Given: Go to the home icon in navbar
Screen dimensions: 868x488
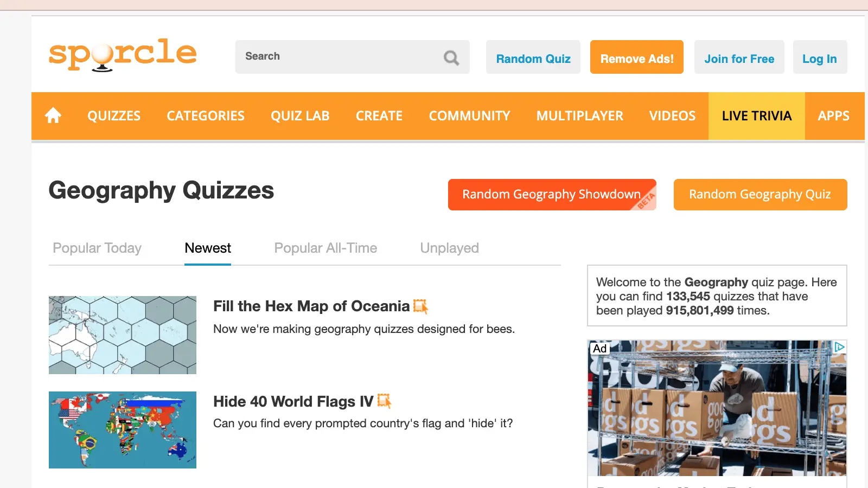Looking at the screenshot, I should (x=53, y=115).
